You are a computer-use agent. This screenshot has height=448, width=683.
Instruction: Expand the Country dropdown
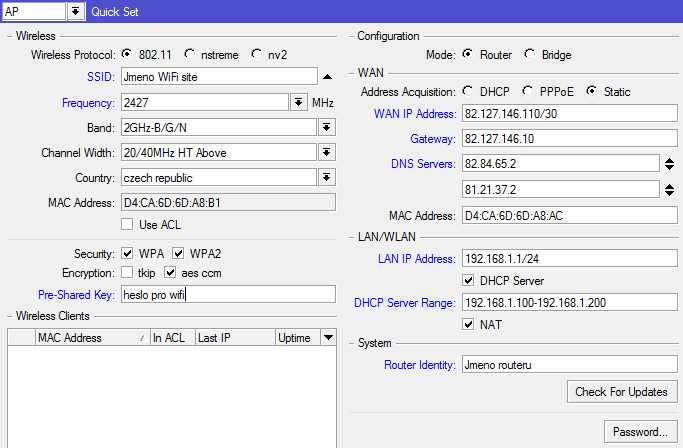tap(326, 178)
